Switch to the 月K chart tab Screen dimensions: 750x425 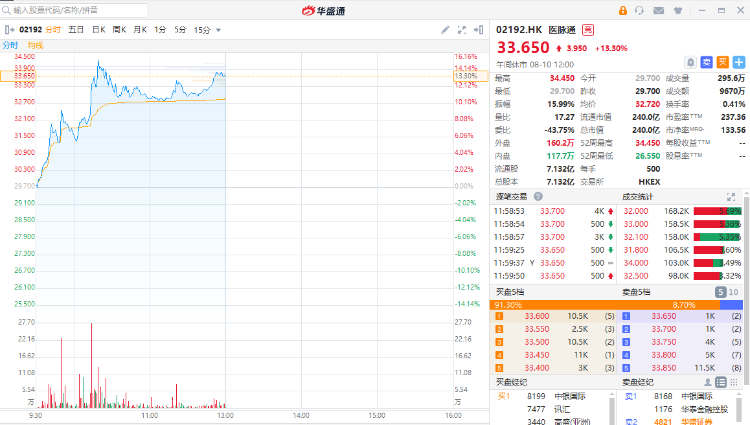point(140,30)
